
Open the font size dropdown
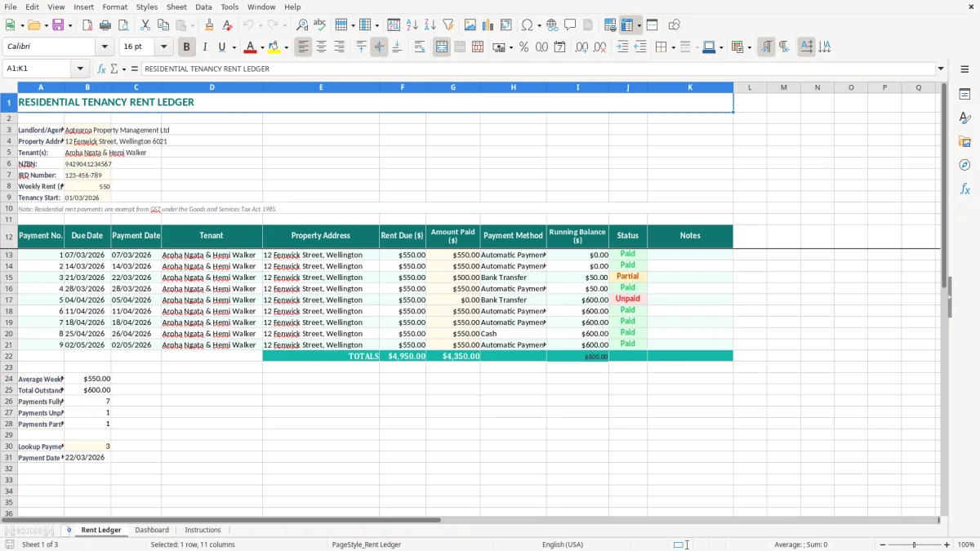click(163, 47)
